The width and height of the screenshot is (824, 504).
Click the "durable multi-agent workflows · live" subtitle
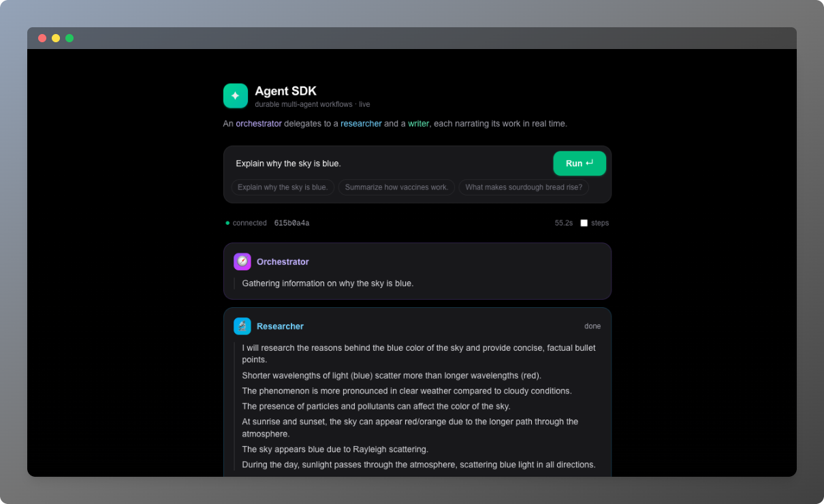point(313,104)
